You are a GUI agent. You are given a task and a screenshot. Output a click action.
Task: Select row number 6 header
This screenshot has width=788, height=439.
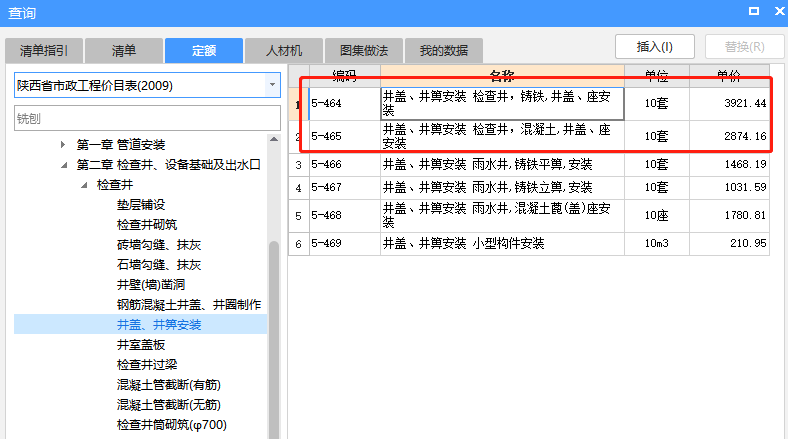299,244
